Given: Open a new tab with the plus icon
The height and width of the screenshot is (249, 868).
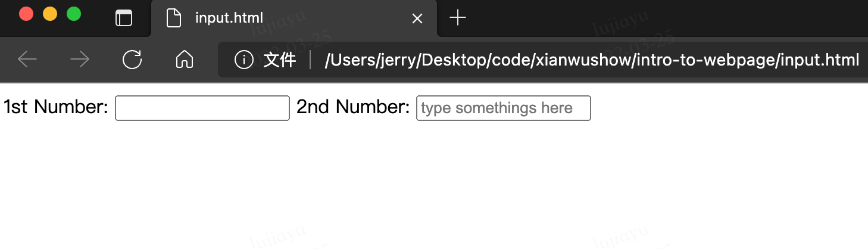Looking at the screenshot, I should pos(457,18).
